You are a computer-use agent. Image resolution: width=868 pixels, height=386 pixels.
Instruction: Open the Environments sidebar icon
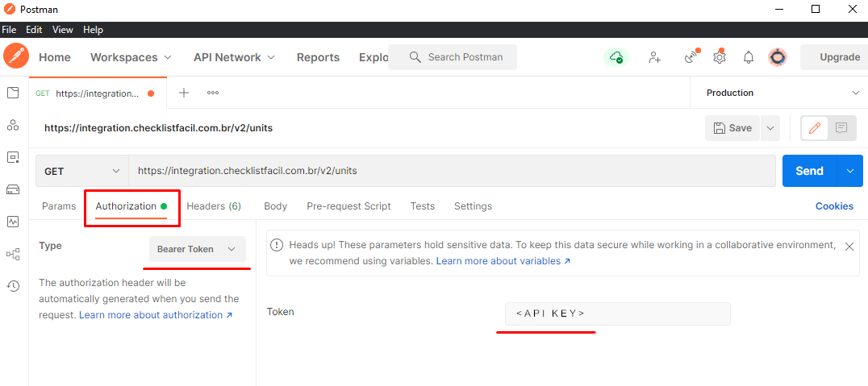tap(13, 157)
